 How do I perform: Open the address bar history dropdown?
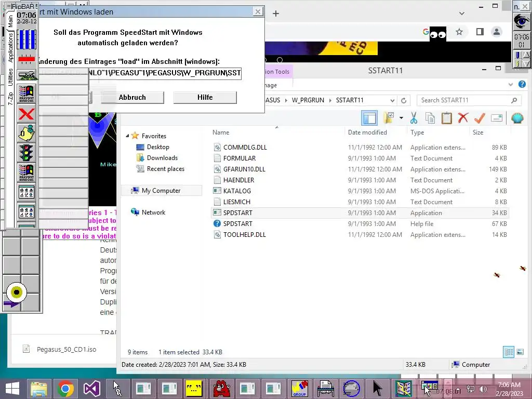coord(392,100)
